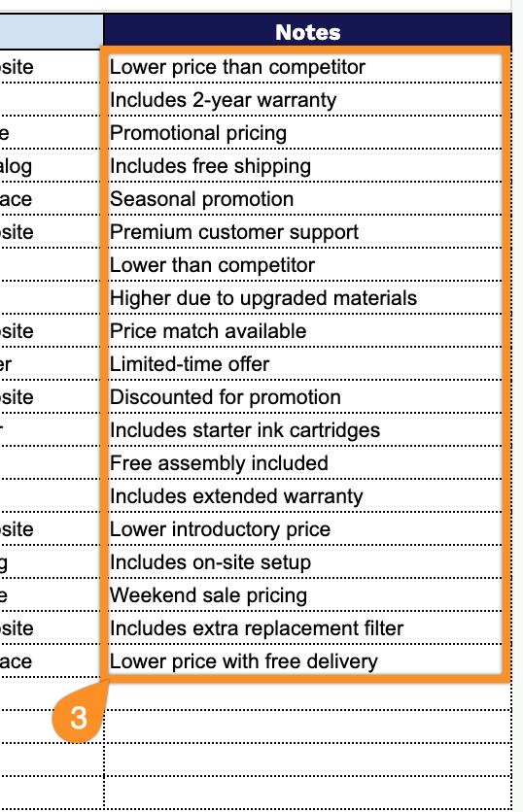This screenshot has width=523, height=812.
Task: Select the 'Limited-time offer' cell
Action: [307, 364]
